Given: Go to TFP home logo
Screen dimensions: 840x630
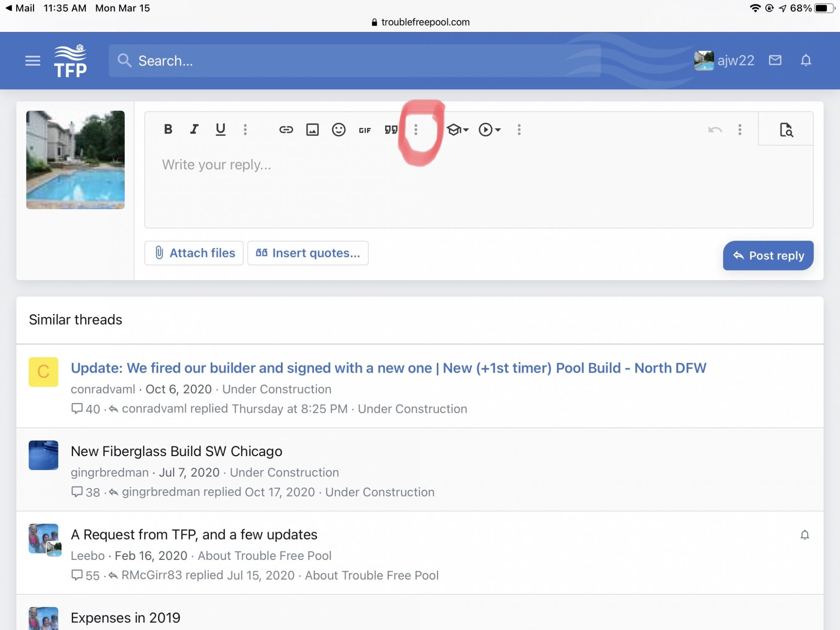Looking at the screenshot, I should [70, 61].
